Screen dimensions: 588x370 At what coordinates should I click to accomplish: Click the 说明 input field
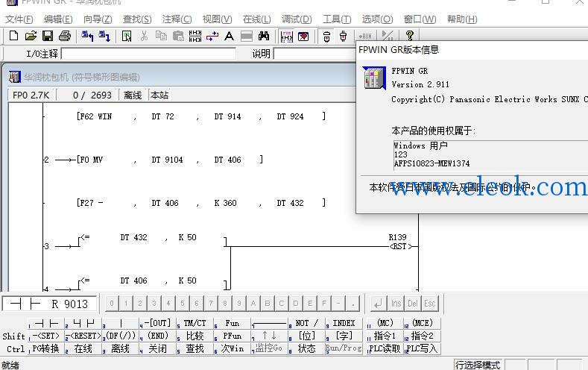pos(314,54)
